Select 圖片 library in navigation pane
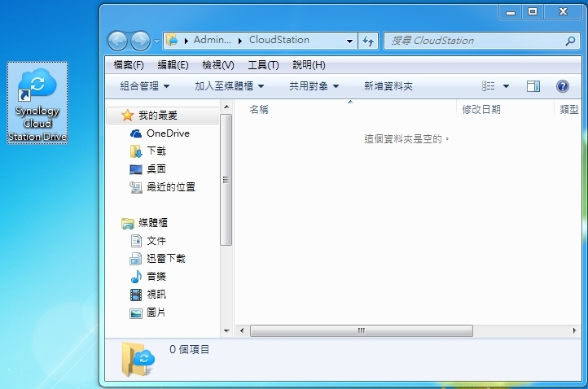 click(x=156, y=313)
